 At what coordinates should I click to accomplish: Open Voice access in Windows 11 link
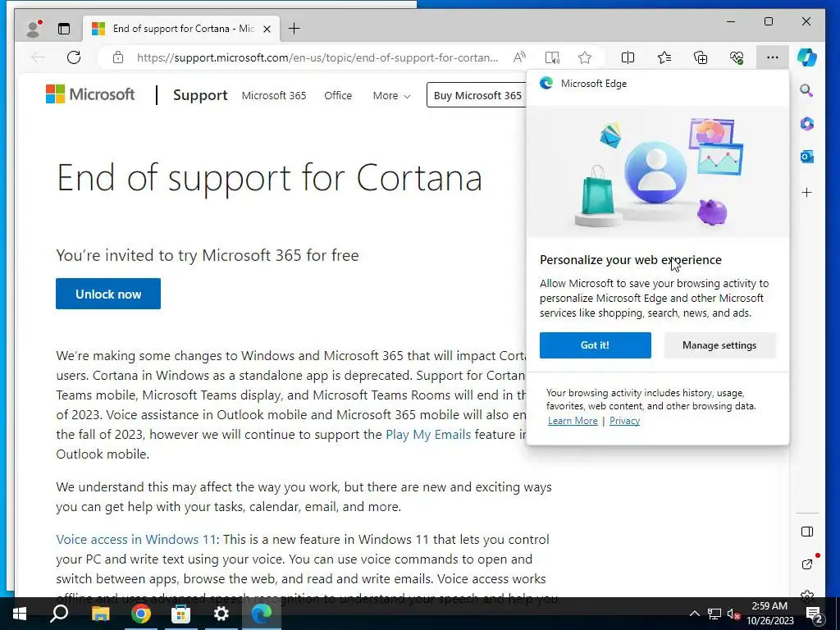click(136, 540)
